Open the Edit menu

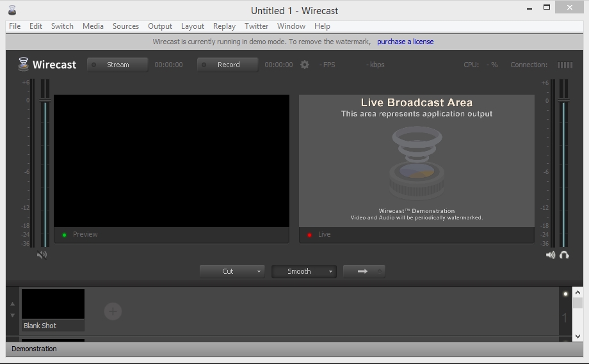click(x=36, y=26)
